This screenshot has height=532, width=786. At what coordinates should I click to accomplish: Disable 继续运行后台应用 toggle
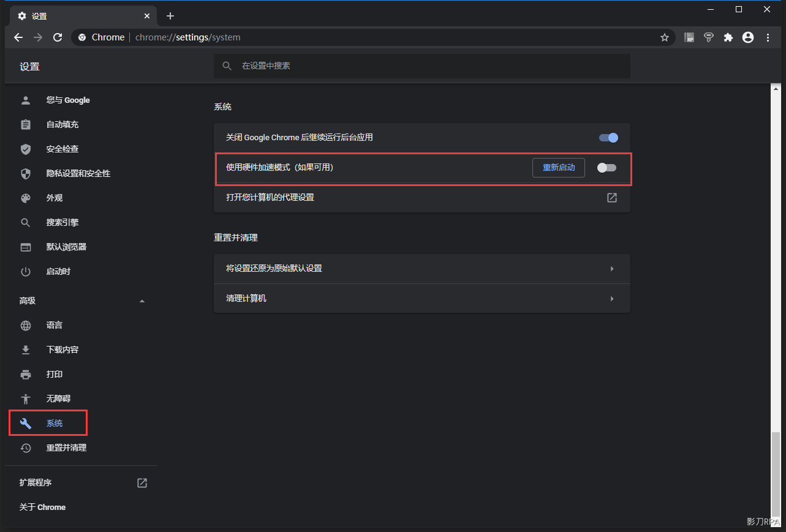(608, 138)
